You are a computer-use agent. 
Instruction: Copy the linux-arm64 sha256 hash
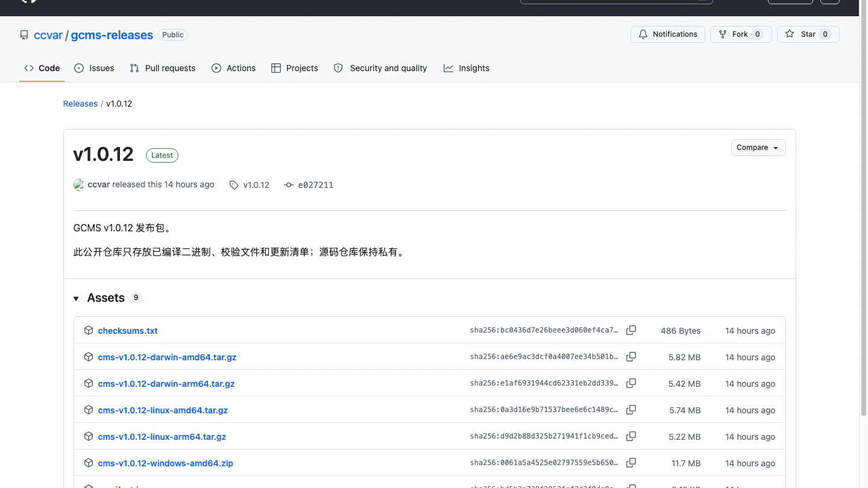631,436
